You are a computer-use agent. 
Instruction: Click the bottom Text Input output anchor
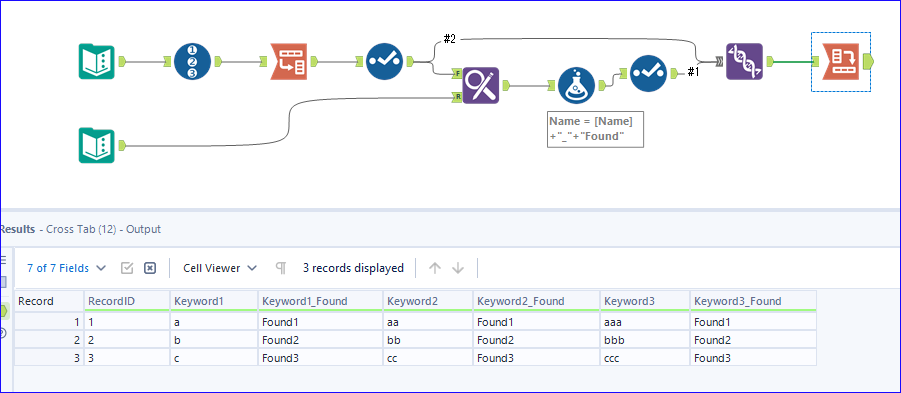point(122,145)
